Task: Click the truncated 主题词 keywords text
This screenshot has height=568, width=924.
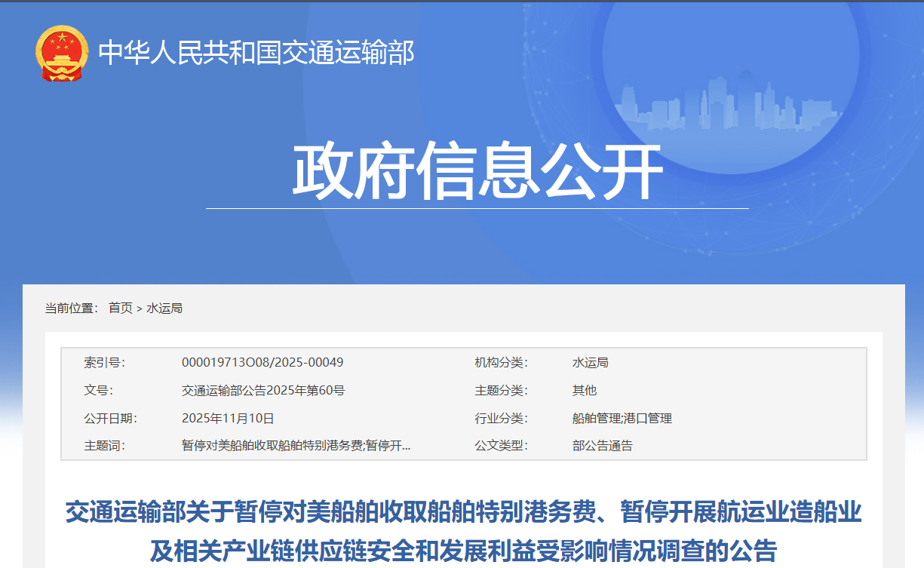Action: click(x=296, y=445)
